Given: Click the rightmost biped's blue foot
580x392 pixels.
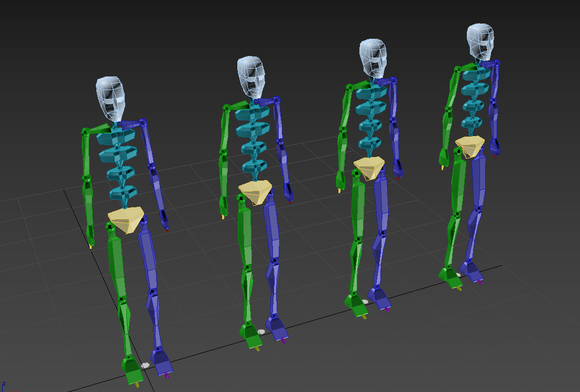Looking at the screenshot, I should (x=470, y=272).
